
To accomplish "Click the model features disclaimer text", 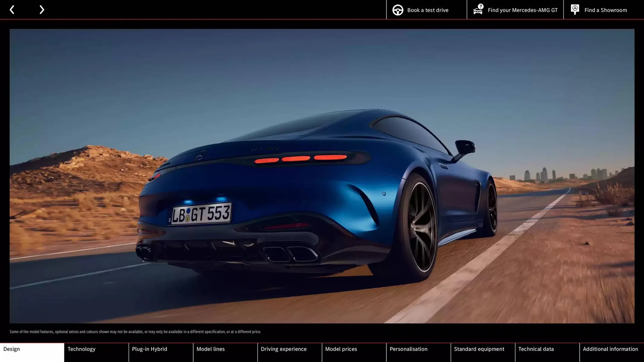I will pyautogui.click(x=135, y=331).
